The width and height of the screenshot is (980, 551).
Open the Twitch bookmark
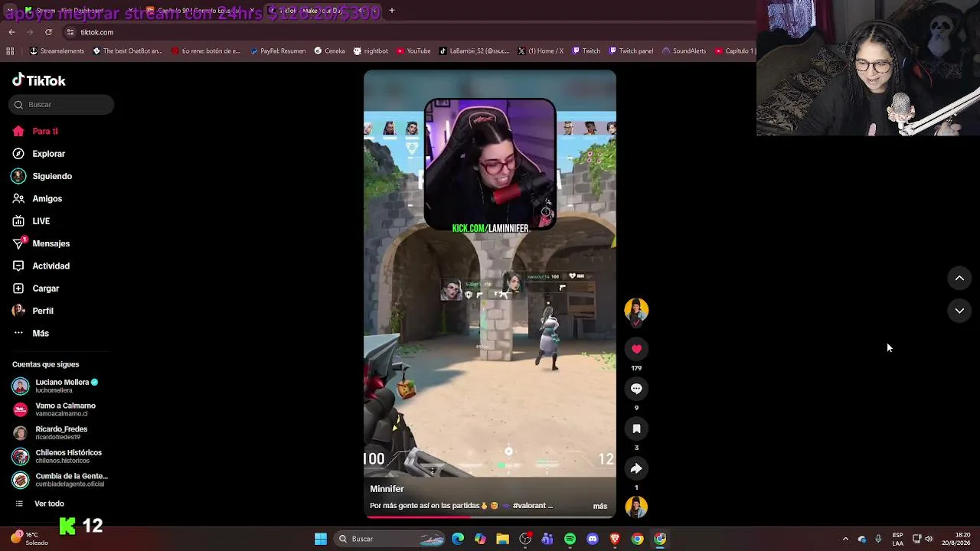[x=586, y=51]
